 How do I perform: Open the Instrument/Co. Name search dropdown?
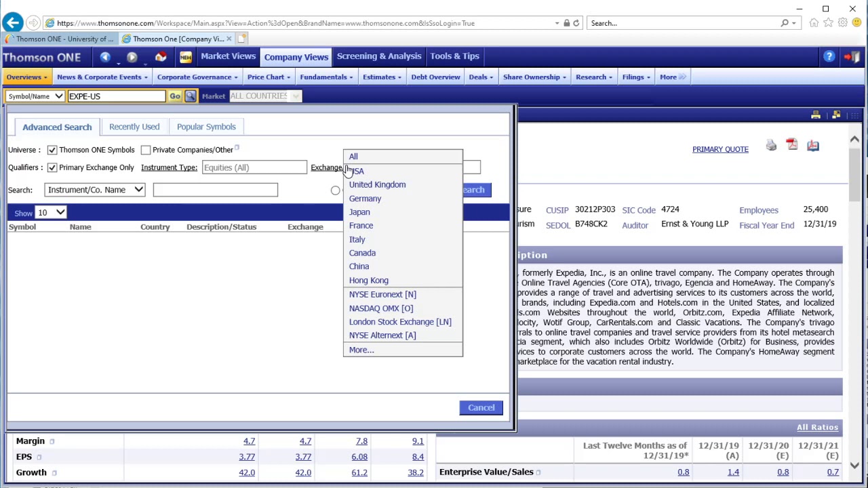(x=95, y=190)
